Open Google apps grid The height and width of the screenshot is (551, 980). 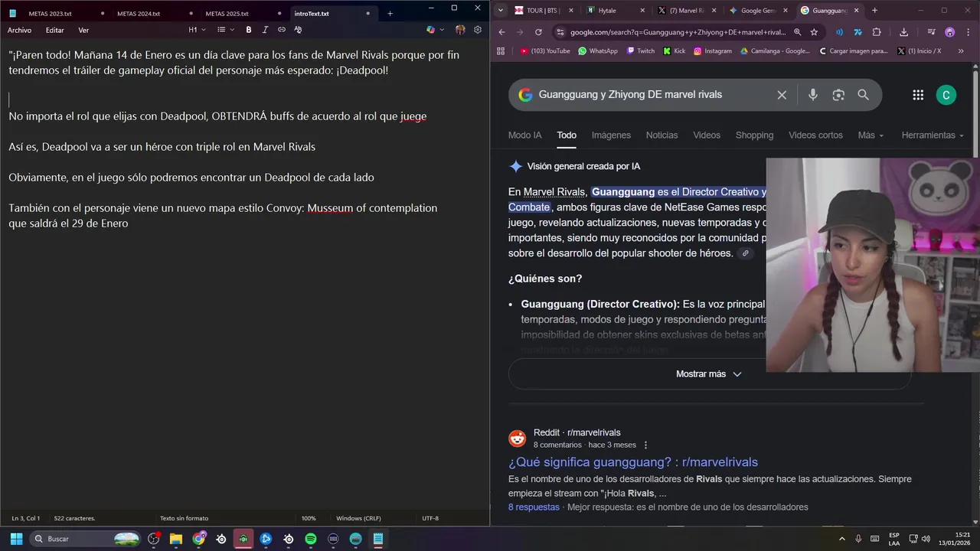pos(918,95)
